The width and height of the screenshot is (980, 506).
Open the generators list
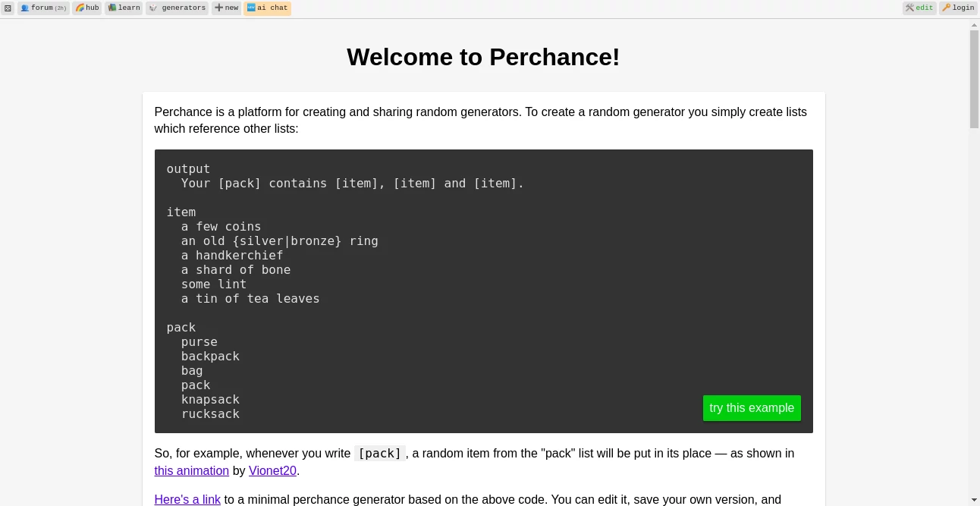[177, 8]
